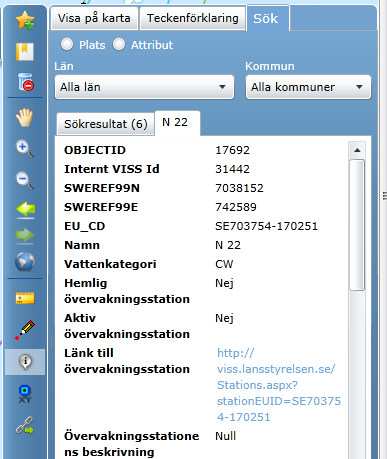Click the Kommun label
Screen dimensions: 387x459
coord(270,66)
